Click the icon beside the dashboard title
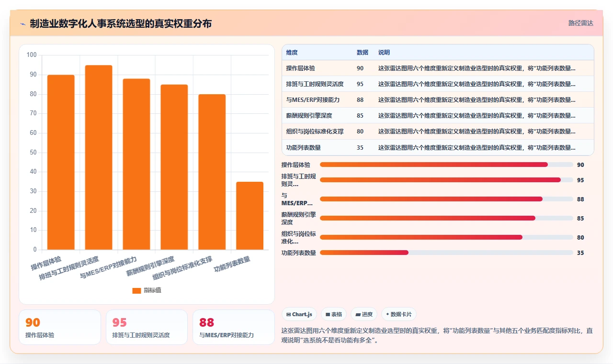Viewport: 613px width, 364px height. click(23, 24)
